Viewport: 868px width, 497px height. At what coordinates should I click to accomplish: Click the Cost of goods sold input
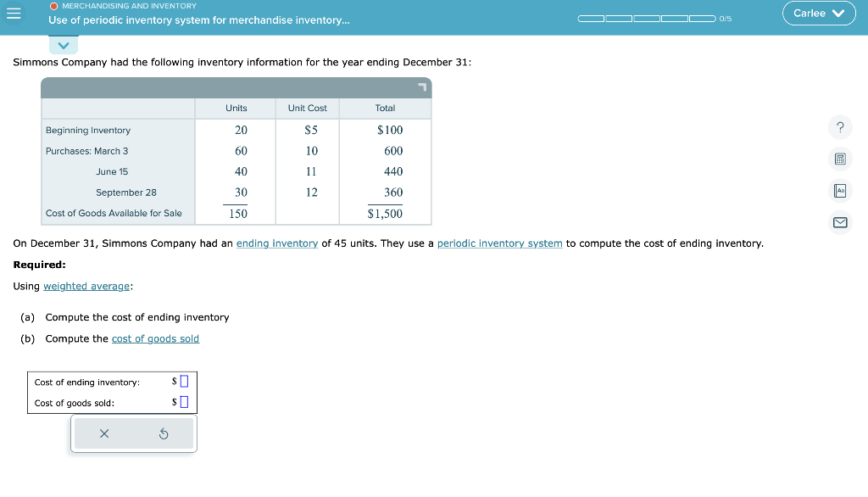[184, 402]
